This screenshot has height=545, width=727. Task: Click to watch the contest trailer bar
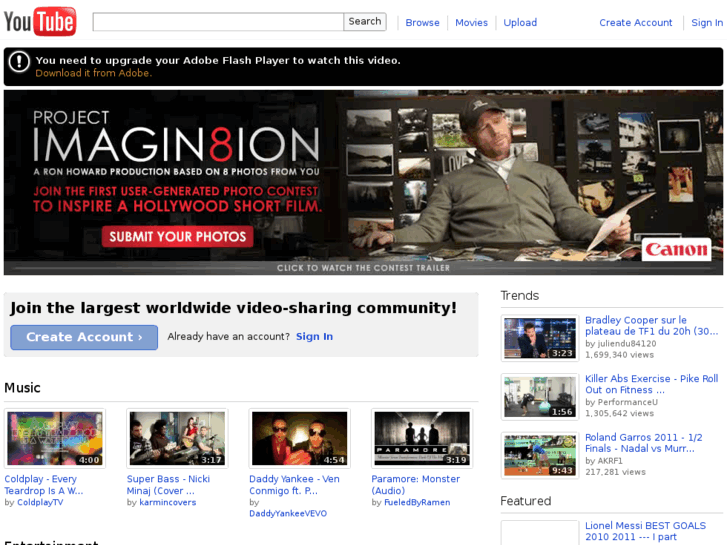pos(364,268)
